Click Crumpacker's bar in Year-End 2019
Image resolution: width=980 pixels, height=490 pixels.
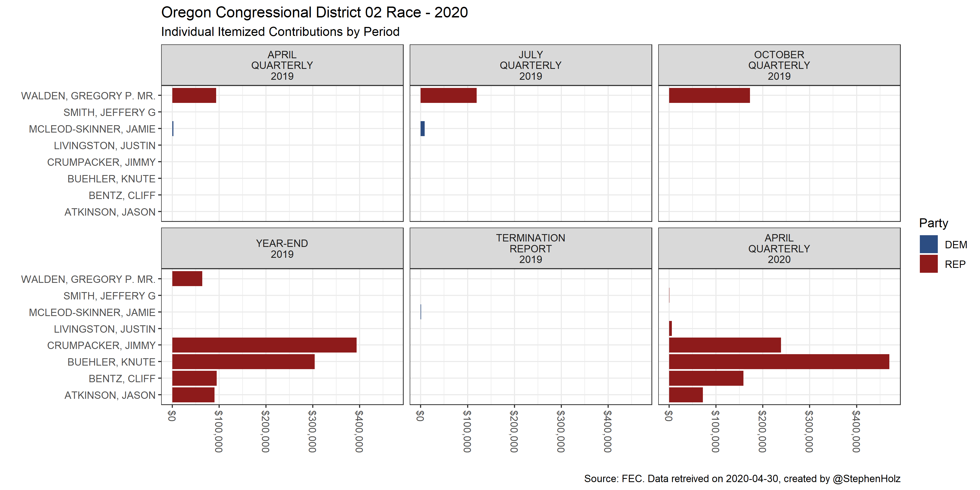point(264,345)
